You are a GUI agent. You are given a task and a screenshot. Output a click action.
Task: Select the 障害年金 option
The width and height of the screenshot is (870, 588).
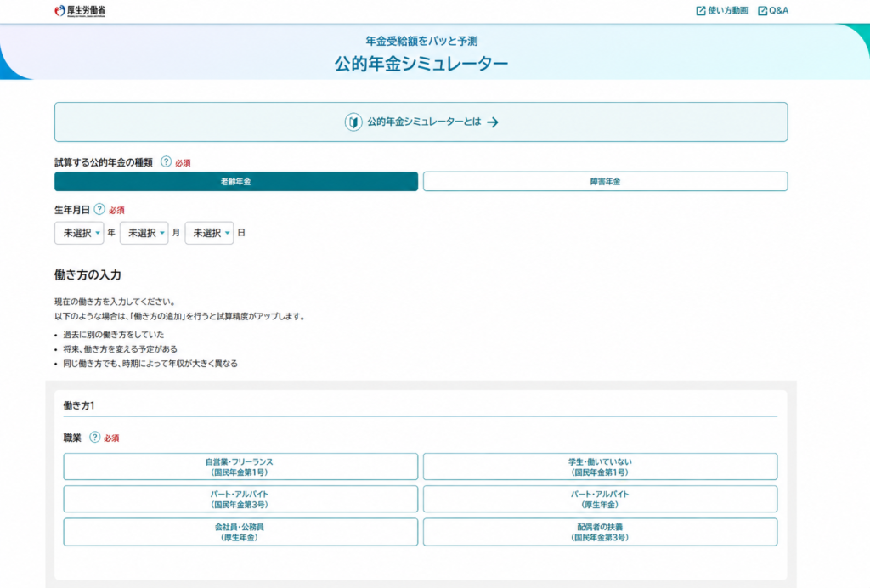[605, 181]
